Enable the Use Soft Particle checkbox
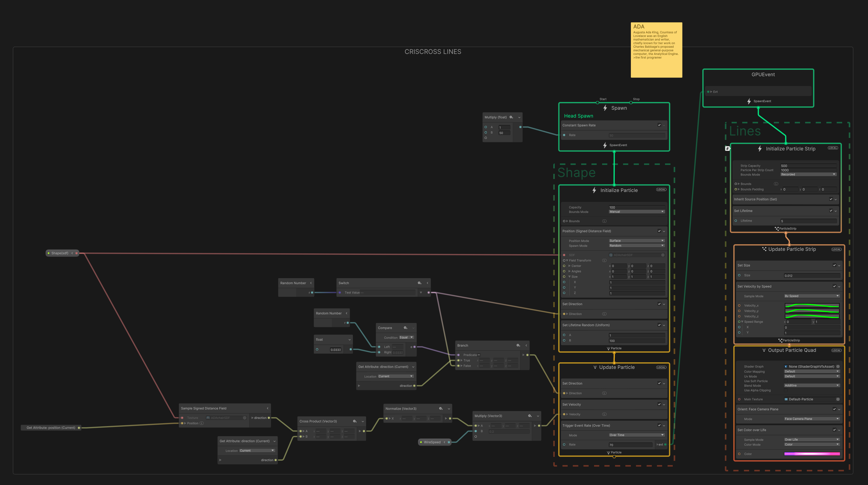This screenshot has height=485, width=868. coord(786,381)
